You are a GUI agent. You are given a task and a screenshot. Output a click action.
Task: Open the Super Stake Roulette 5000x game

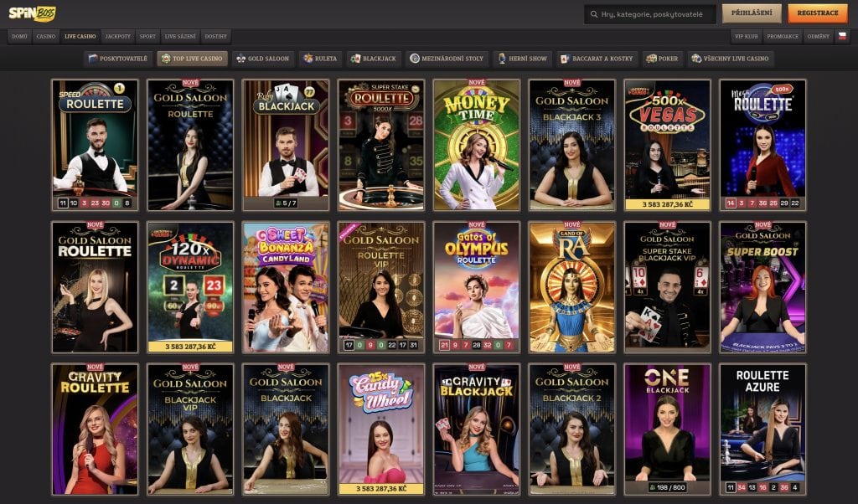[x=381, y=145]
